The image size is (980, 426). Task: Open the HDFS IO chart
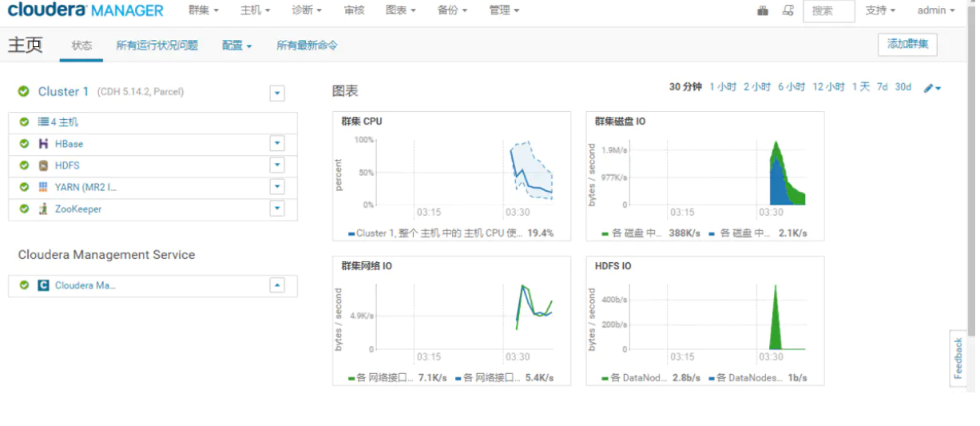pos(705,320)
